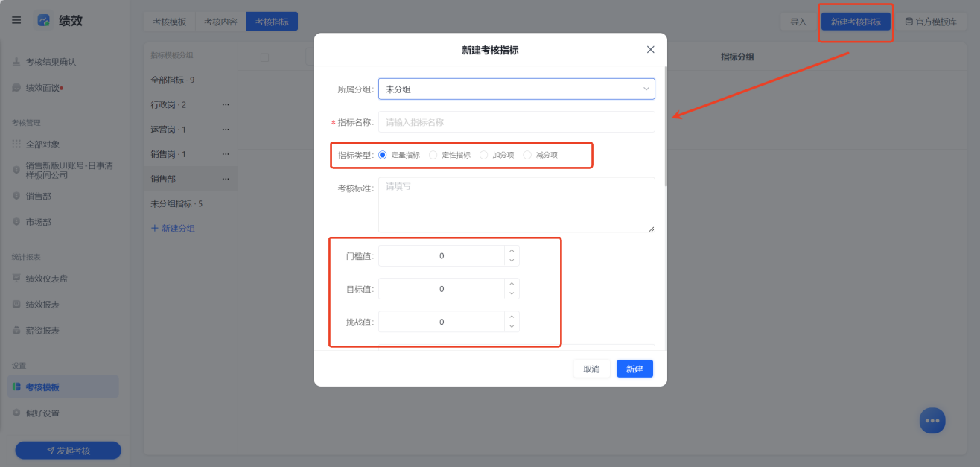
Task: Click the 指标名称 input field
Action: (516, 121)
